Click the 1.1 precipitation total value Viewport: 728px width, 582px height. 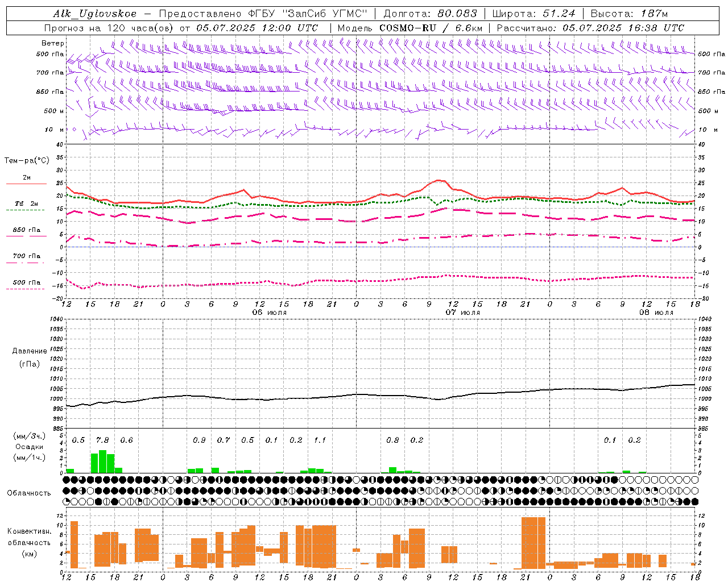pos(320,440)
